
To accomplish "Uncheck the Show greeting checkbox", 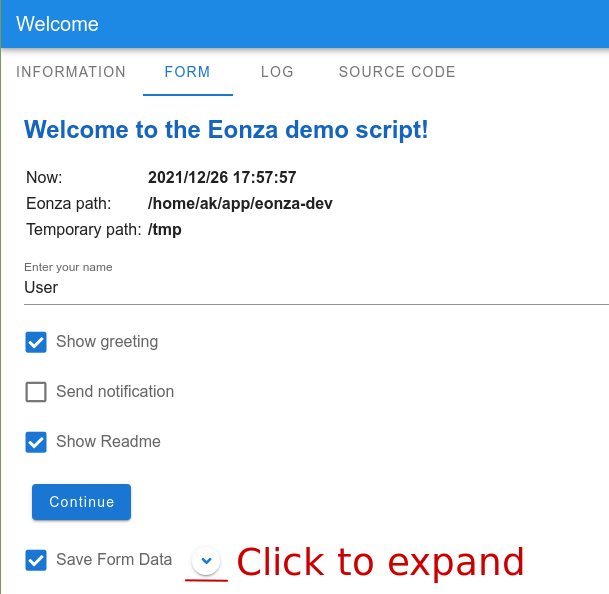I will pos(36,342).
